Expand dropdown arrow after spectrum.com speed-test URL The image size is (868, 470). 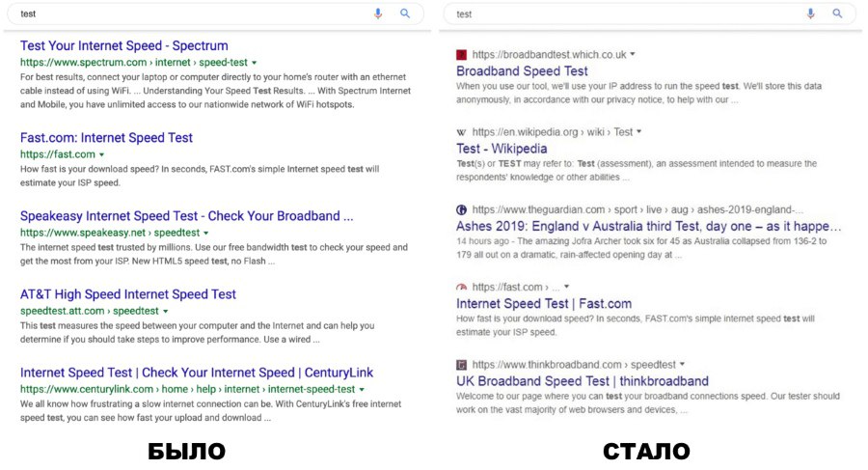point(254,63)
